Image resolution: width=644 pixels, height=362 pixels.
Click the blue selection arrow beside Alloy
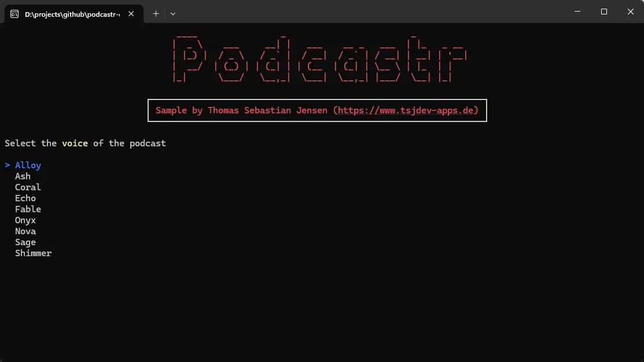8,165
